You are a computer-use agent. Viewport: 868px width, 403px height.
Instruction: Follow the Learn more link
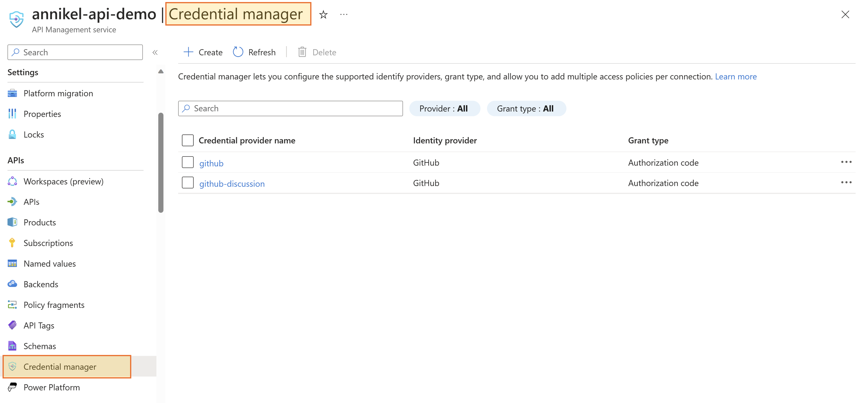pos(736,77)
